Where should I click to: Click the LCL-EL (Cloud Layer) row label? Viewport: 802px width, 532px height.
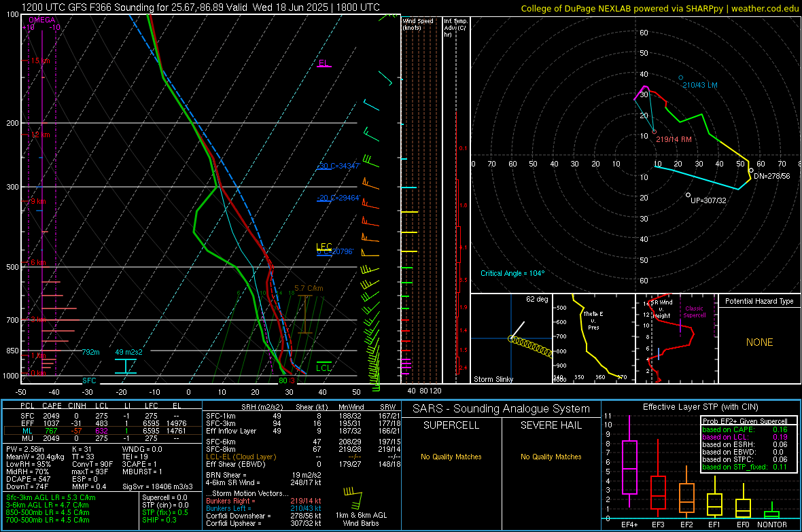coord(241,457)
